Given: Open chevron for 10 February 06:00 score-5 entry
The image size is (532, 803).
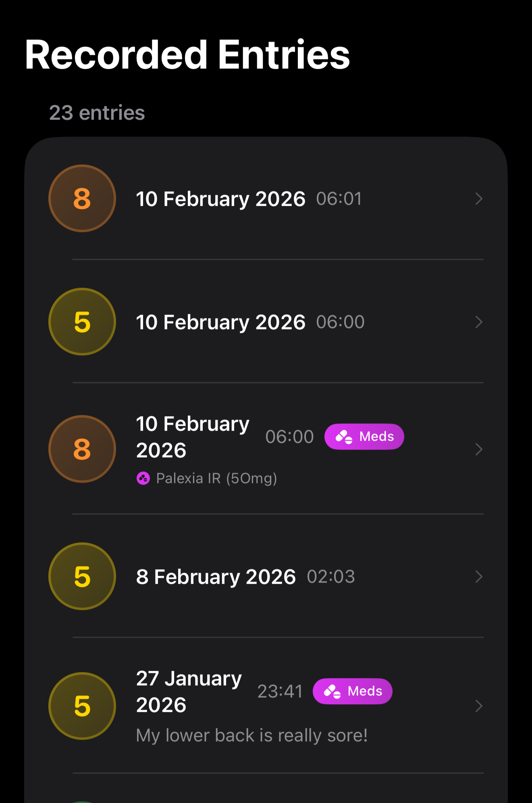Looking at the screenshot, I should pos(479,322).
